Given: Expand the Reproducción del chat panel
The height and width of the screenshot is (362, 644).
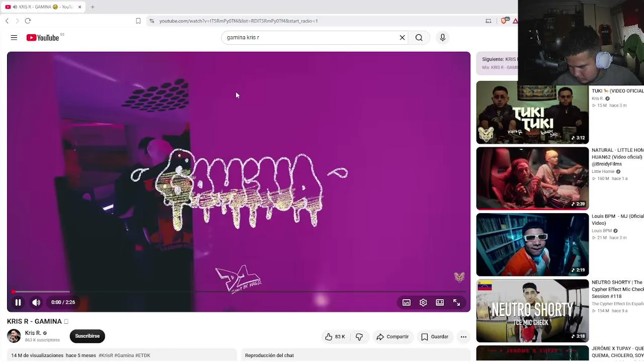Looking at the screenshot, I should (356, 355).
